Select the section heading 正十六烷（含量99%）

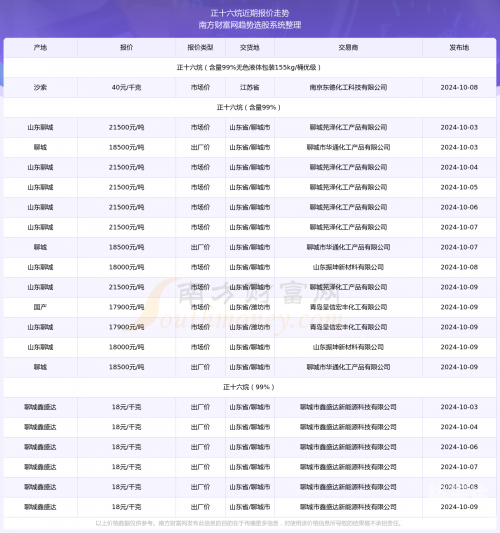(249, 107)
